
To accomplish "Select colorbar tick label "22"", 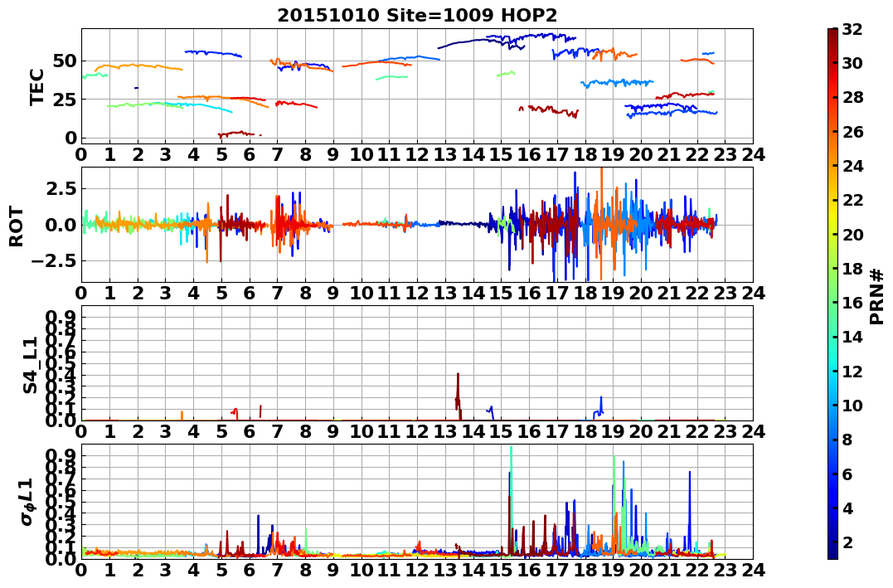I will pos(852,200).
